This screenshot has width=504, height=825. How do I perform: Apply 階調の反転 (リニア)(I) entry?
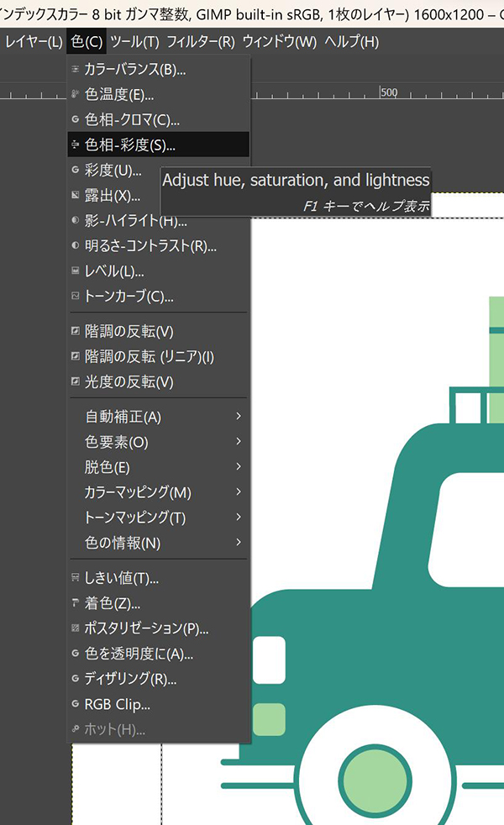159,356
